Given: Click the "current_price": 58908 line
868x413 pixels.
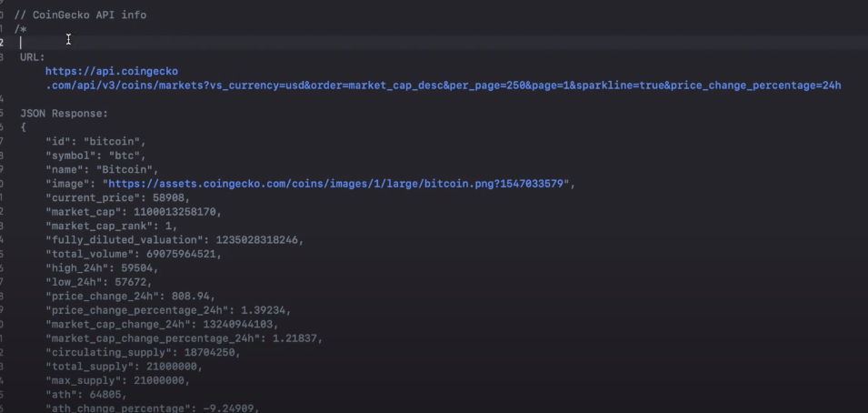Looking at the screenshot, I should click(118, 198).
